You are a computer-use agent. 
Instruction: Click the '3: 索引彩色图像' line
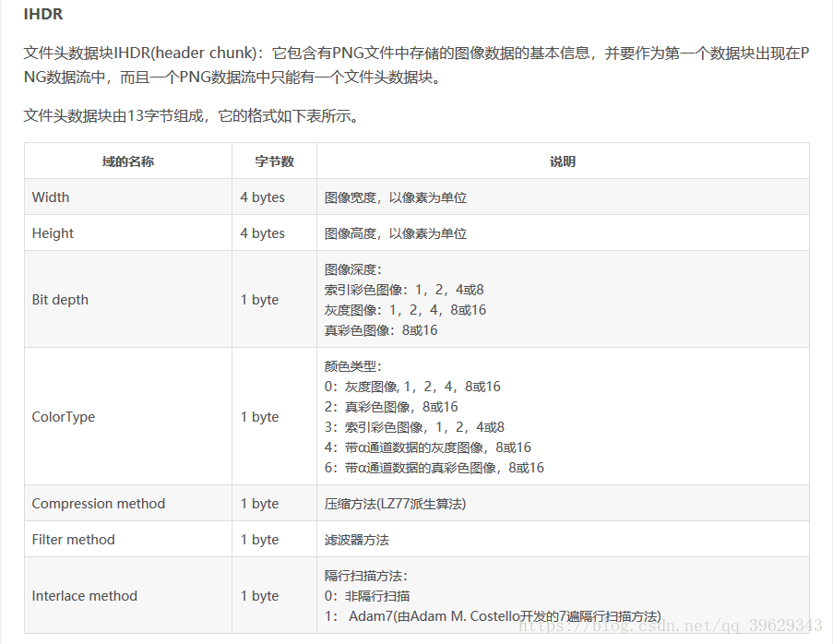coord(415,426)
